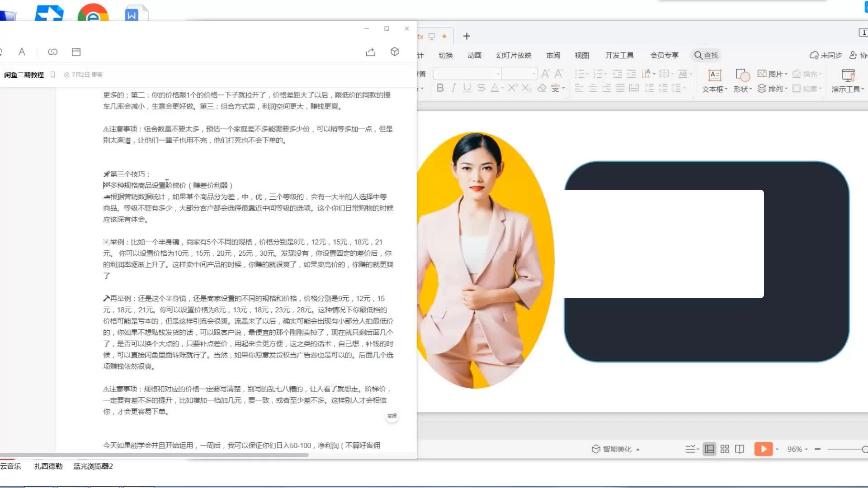
Task: Switch to the 动画 animation tab
Action: pyautogui.click(x=474, y=55)
